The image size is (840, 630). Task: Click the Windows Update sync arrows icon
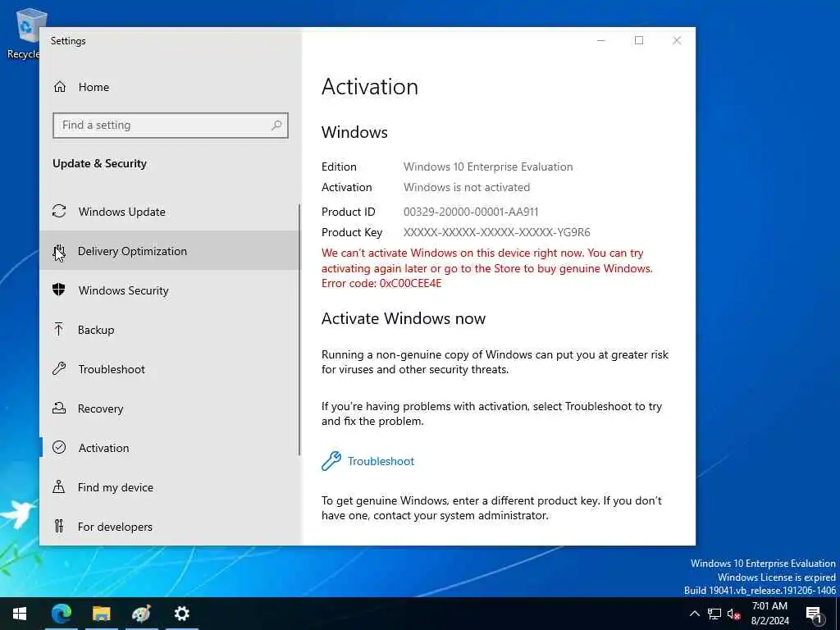pos(59,211)
